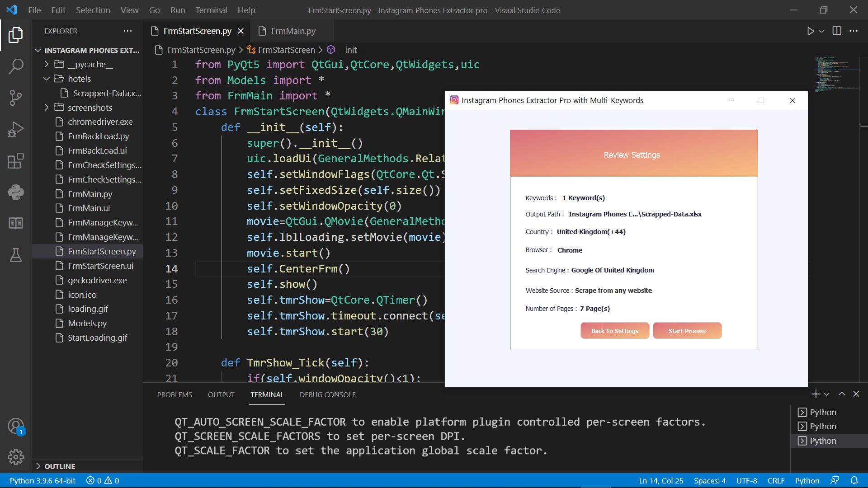Switch to the OUTPUT panel tab
868x488 pixels.
click(221, 394)
